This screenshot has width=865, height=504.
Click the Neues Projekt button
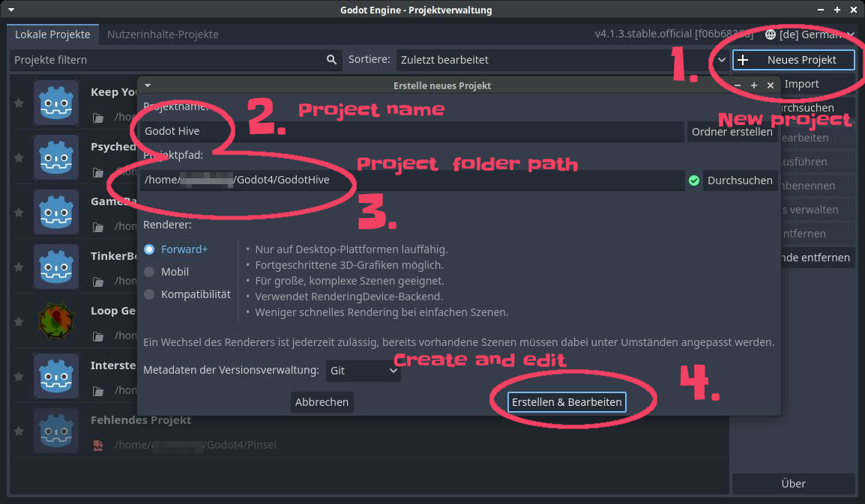click(793, 60)
